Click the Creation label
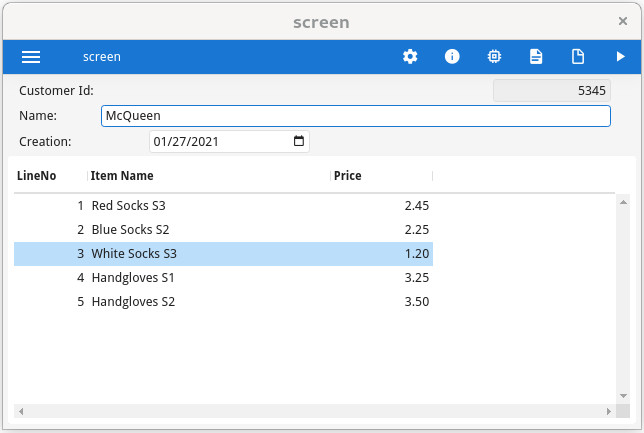Image resolution: width=644 pixels, height=433 pixels. click(45, 142)
